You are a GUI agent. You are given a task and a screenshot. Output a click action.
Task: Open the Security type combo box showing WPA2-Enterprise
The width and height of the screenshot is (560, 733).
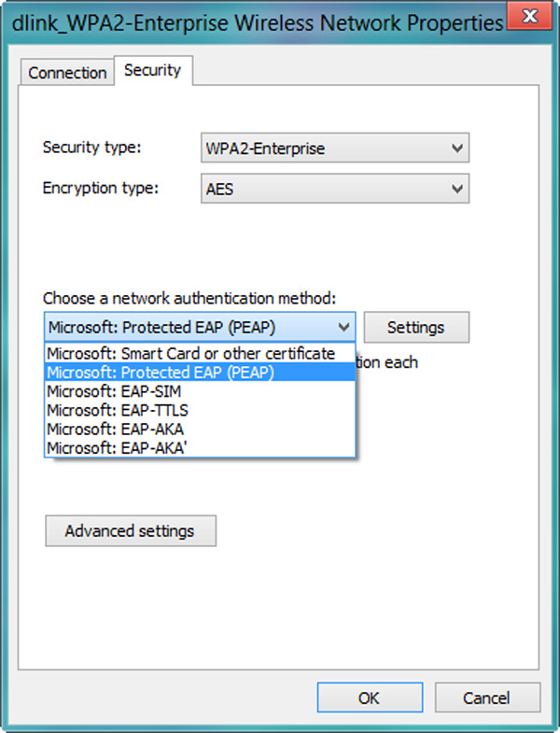tap(335, 148)
